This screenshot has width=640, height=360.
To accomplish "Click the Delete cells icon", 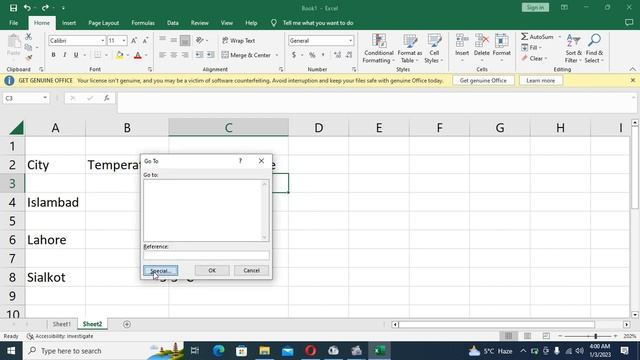I will (482, 41).
